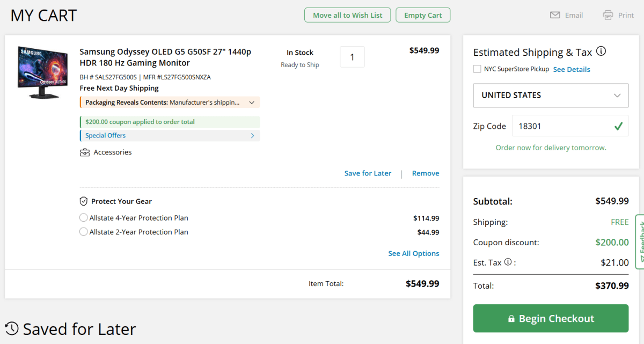Click the Save for Later link
This screenshot has height=344, width=644.
(368, 173)
